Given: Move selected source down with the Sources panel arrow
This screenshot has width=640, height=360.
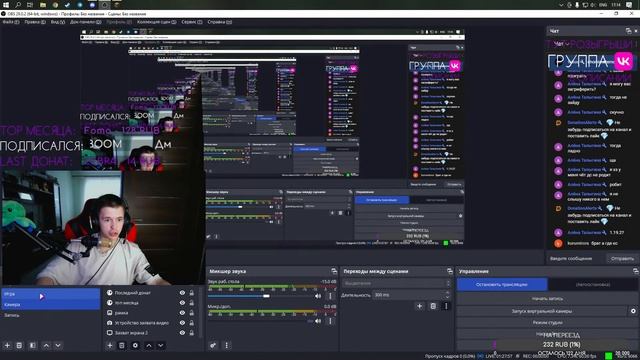Looking at the screenshot, I should [x=161, y=345].
